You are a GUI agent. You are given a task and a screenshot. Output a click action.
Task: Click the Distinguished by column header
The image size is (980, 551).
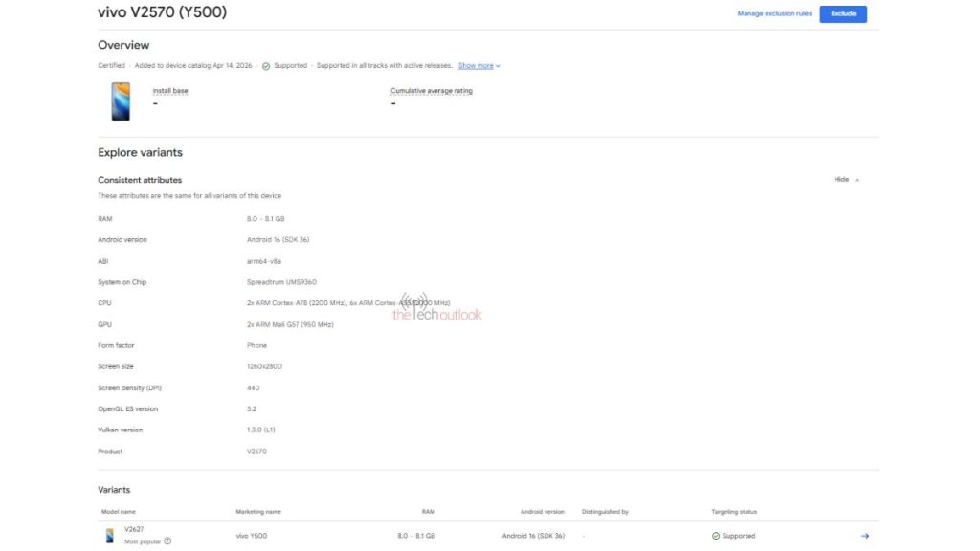[605, 512]
